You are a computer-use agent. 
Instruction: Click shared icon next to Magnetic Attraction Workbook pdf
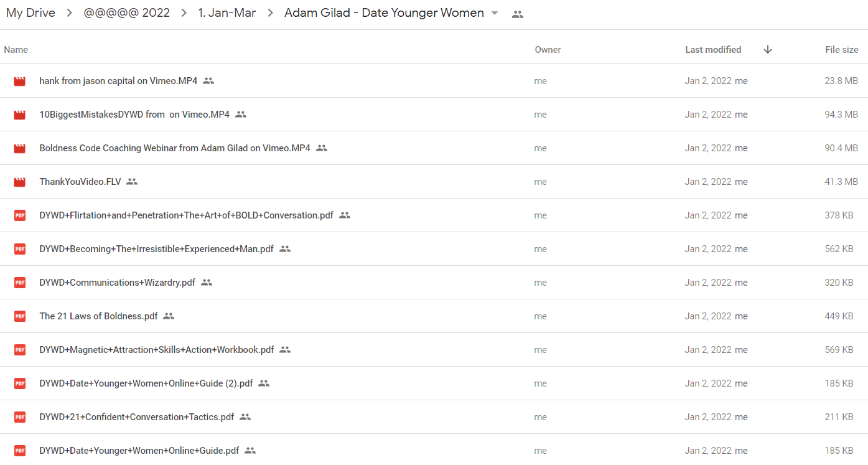(x=285, y=350)
